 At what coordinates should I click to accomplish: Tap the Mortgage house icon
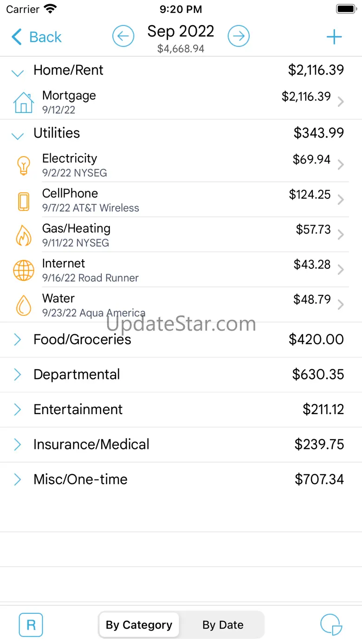[x=23, y=103]
